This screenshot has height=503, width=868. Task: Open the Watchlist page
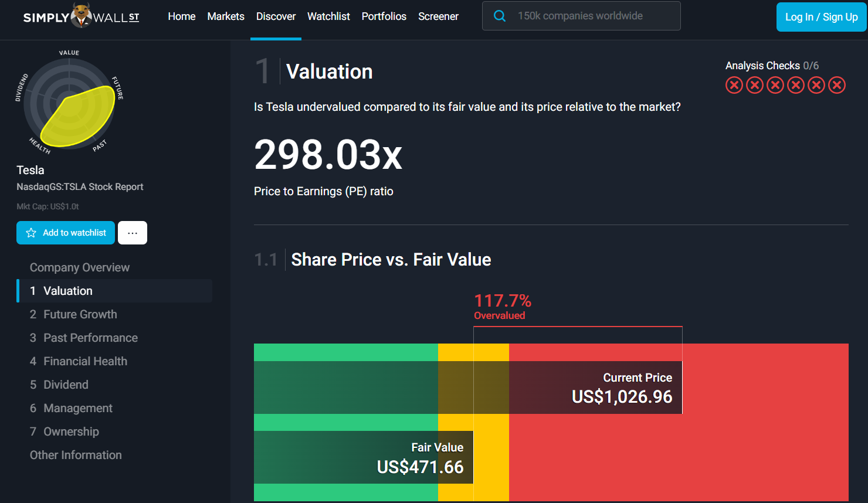click(328, 16)
